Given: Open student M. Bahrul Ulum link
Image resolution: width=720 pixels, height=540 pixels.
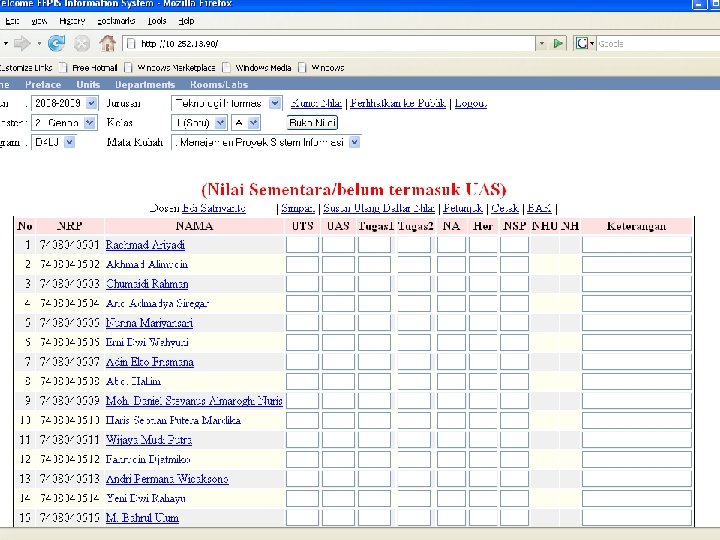Looking at the screenshot, I should point(142,518).
